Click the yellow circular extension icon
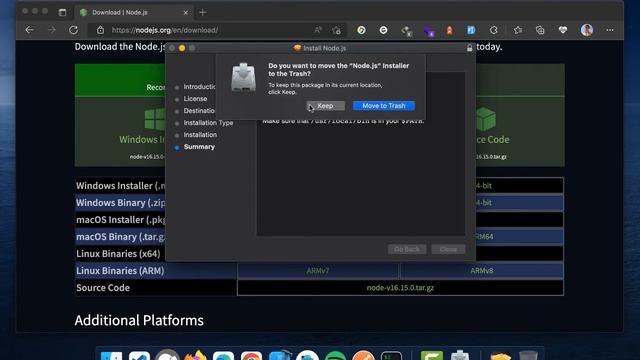 pos(361,30)
